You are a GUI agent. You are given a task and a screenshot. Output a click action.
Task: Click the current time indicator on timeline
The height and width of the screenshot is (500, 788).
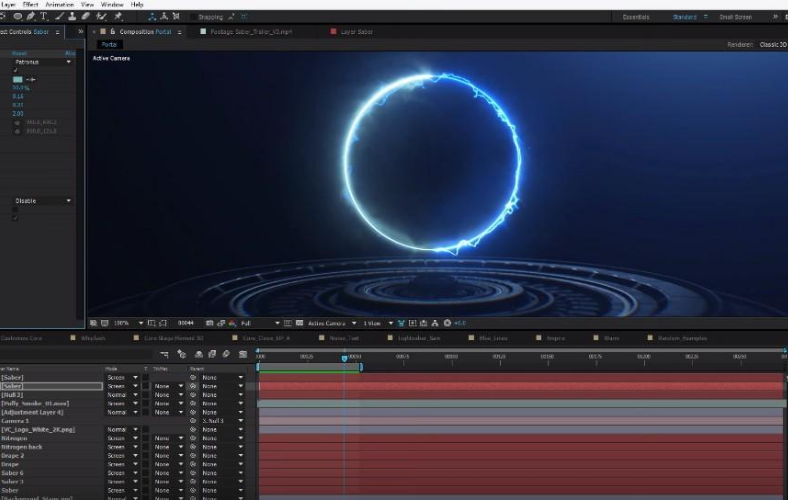(x=344, y=358)
